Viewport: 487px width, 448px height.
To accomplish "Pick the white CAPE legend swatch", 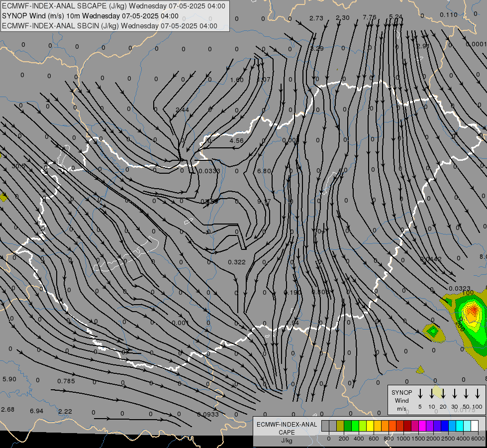I will coord(474,426).
